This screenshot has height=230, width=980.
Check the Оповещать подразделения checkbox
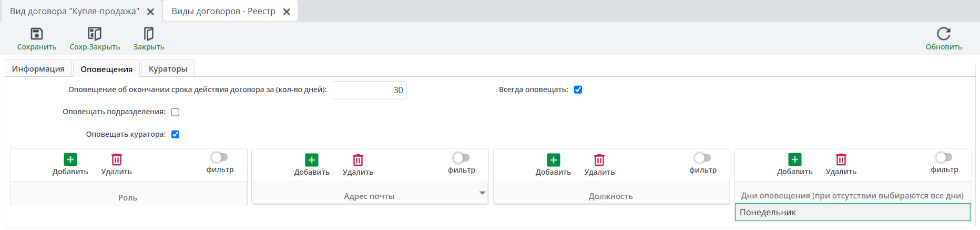click(x=176, y=112)
